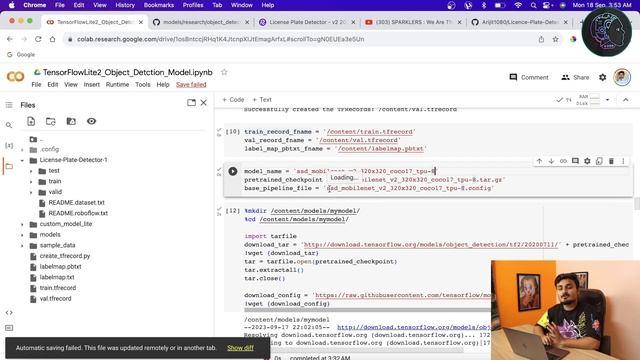Open the Runtime menu

click(118, 84)
